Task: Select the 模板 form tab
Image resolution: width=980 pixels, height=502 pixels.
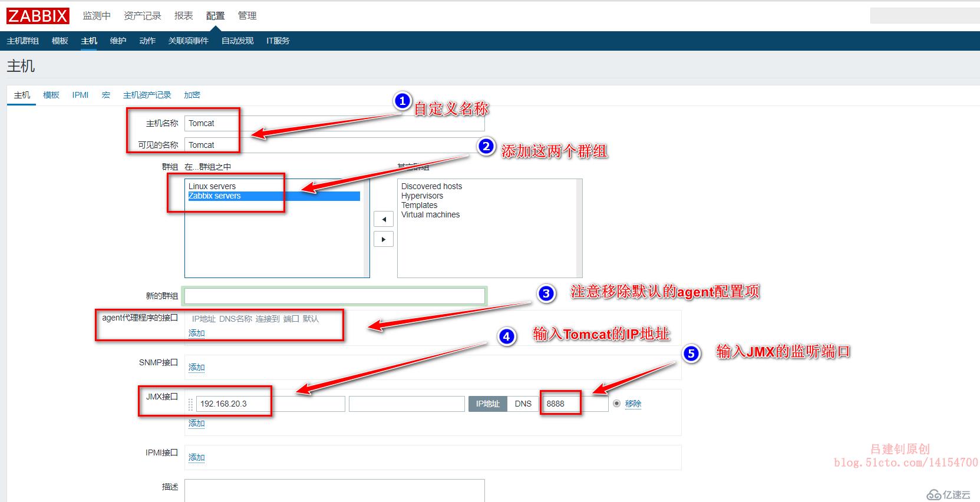Action: [51, 95]
